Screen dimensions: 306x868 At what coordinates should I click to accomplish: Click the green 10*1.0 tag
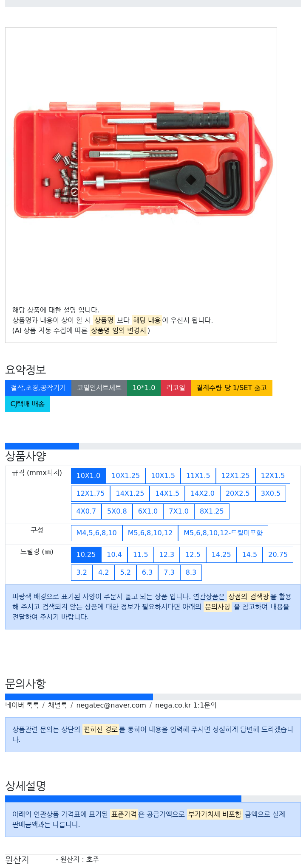144,388
